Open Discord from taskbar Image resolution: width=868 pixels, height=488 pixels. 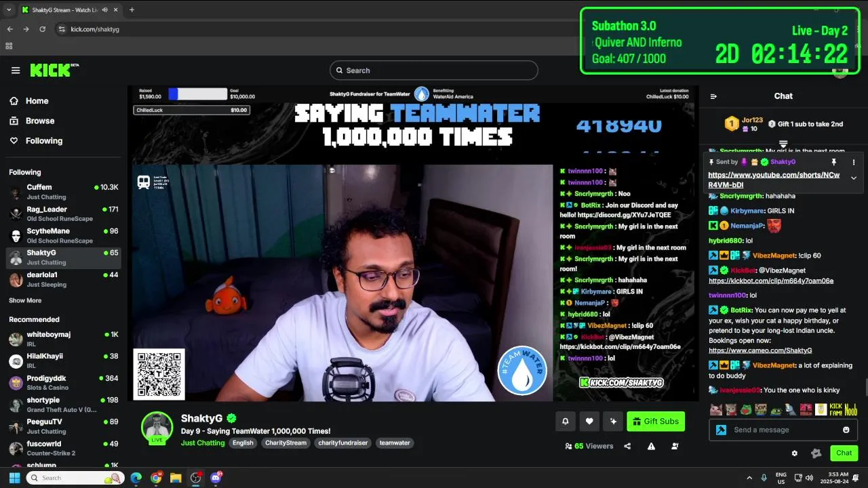[216, 478]
